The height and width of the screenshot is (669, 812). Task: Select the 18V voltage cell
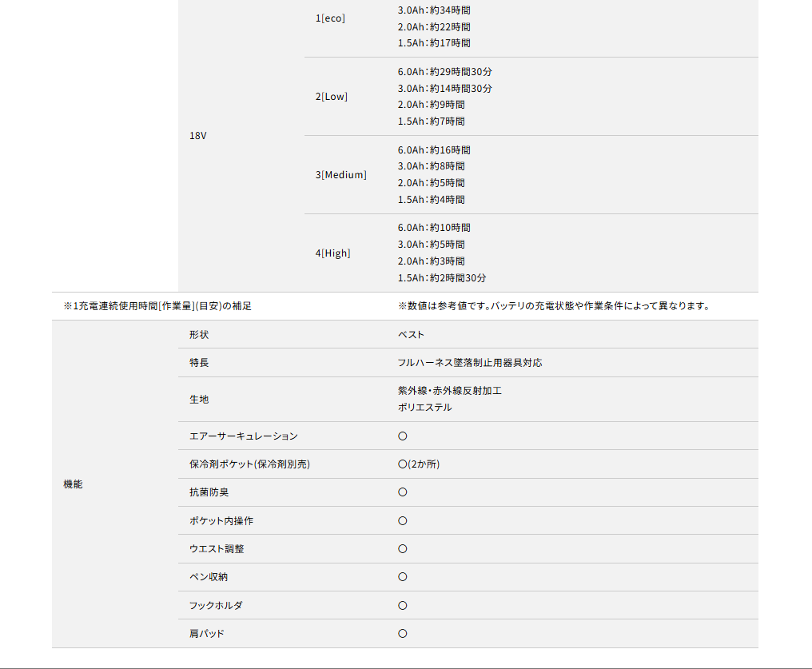[198, 136]
